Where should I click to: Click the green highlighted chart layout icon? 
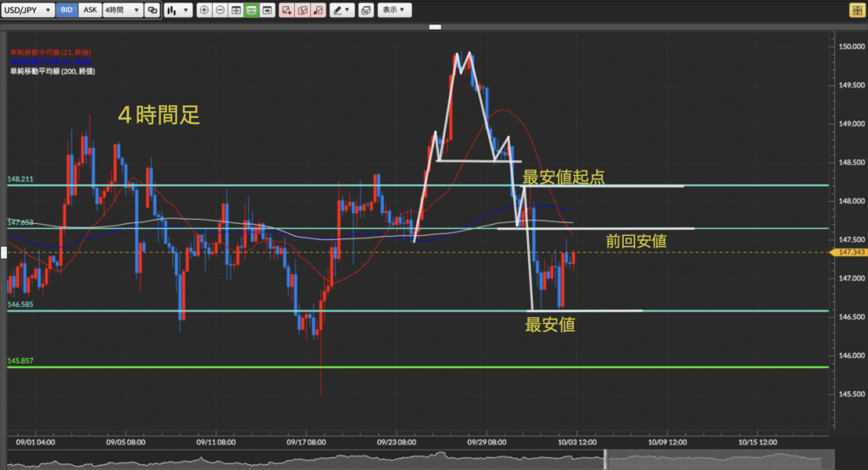251,10
